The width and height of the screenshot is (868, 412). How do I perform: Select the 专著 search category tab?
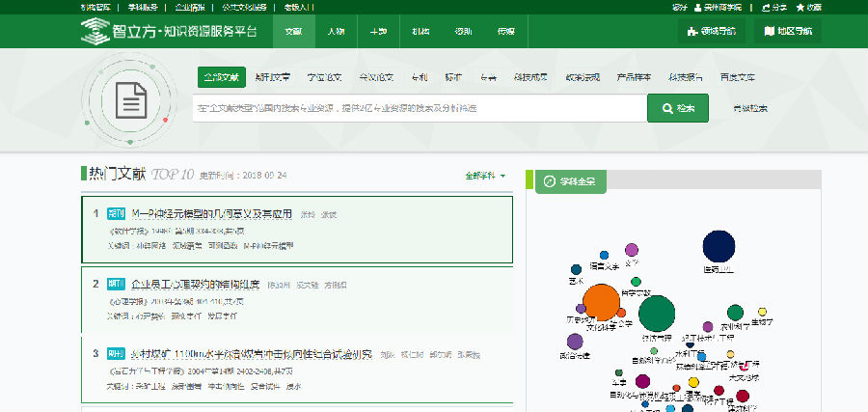tap(488, 77)
